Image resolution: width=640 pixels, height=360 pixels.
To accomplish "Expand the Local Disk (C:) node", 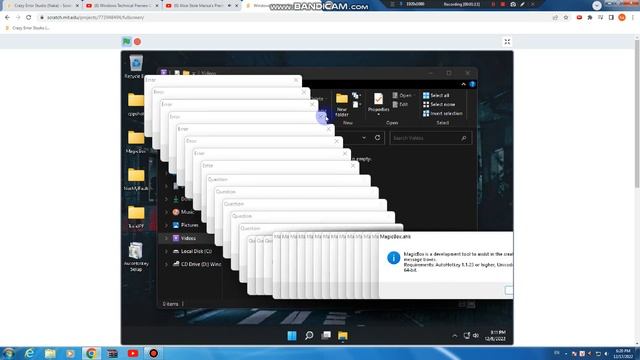I will [x=167, y=251].
